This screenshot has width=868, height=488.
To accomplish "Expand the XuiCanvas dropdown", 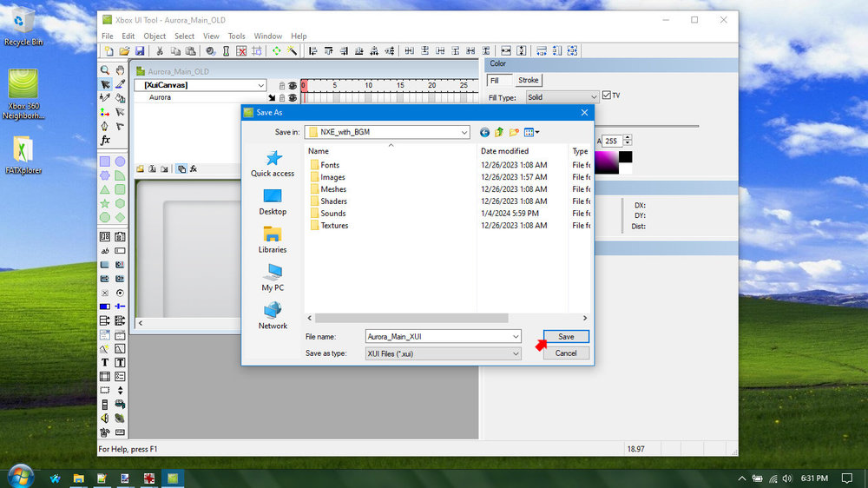I will tap(260, 85).
